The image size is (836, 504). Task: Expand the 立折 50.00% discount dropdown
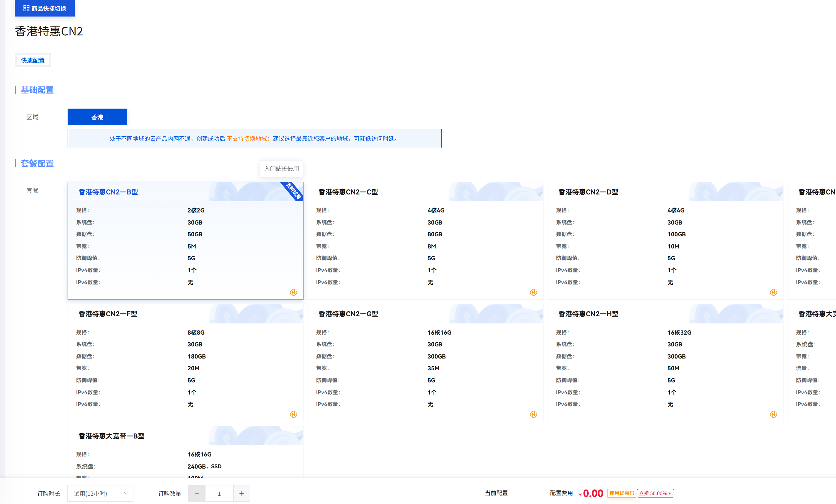coord(655,493)
